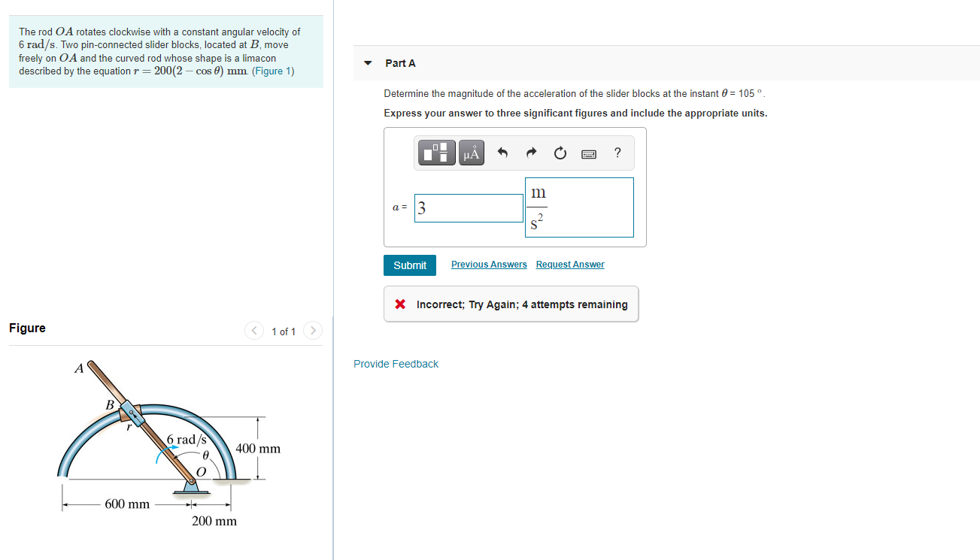980x560 pixels.
Task: Click Provide Feedback
Action: pyautogui.click(x=396, y=364)
